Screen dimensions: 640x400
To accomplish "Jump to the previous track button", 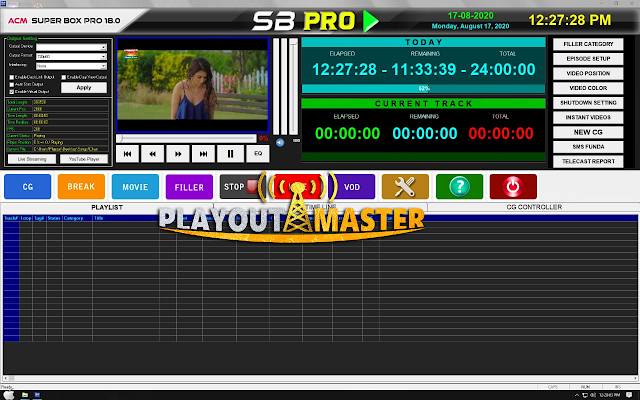I will pyautogui.click(x=127, y=154).
